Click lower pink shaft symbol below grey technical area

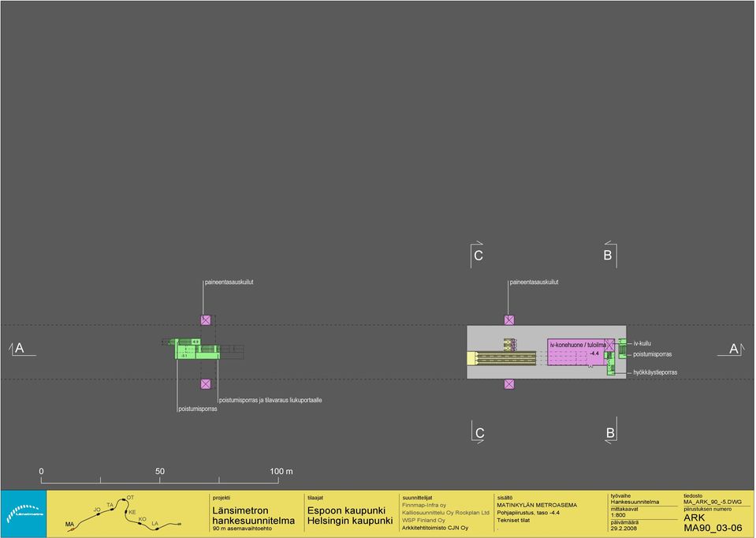[x=509, y=384]
